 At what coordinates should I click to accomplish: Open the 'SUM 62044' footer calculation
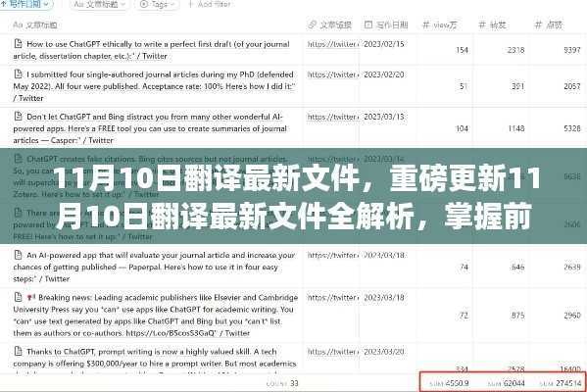tap(507, 383)
